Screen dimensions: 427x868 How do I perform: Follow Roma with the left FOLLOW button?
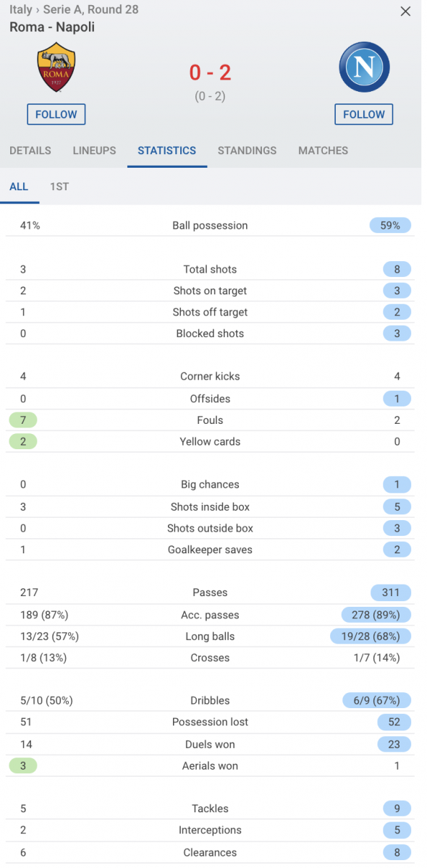click(56, 114)
